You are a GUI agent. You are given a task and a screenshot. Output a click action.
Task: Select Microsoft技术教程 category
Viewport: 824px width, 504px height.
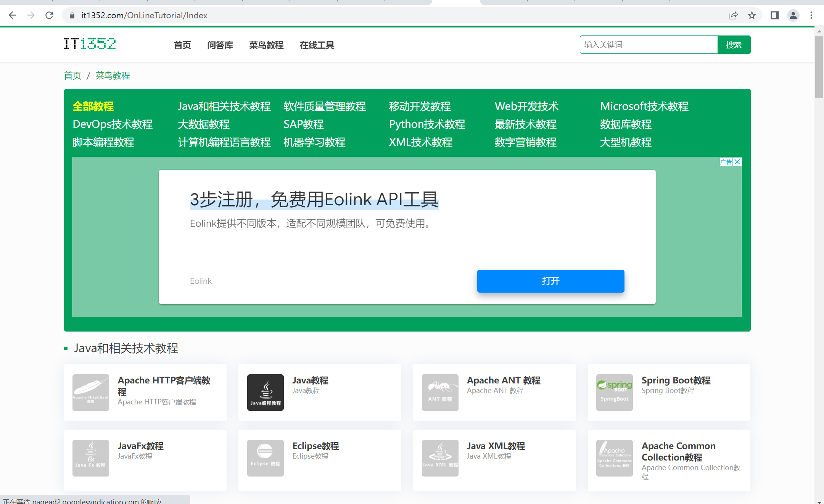pyautogui.click(x=644, y=106)
